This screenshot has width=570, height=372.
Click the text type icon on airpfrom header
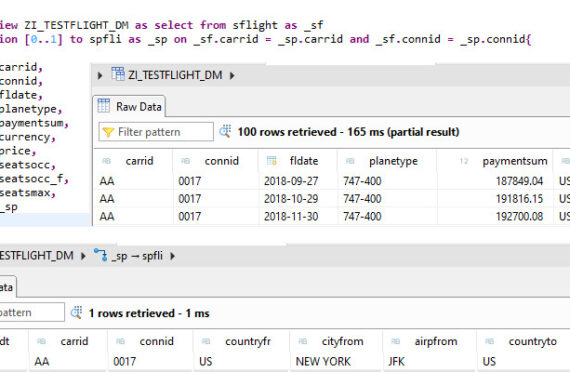click(x=396, y=341)
